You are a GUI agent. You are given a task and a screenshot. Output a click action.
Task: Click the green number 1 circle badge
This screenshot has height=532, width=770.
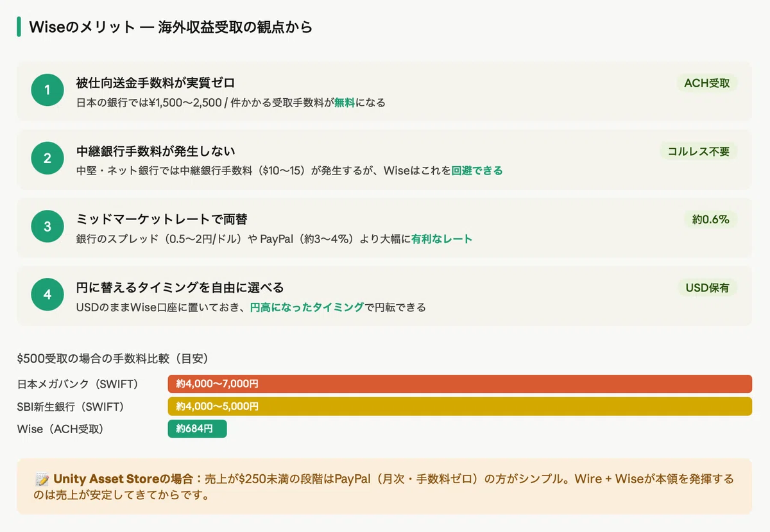click(x=47, y=90)
